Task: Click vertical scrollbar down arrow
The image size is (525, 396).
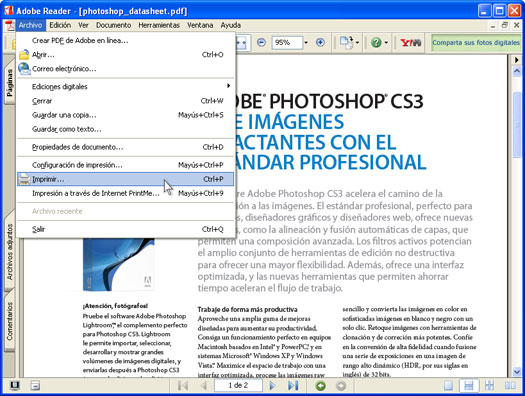Action: click(517, 372)
